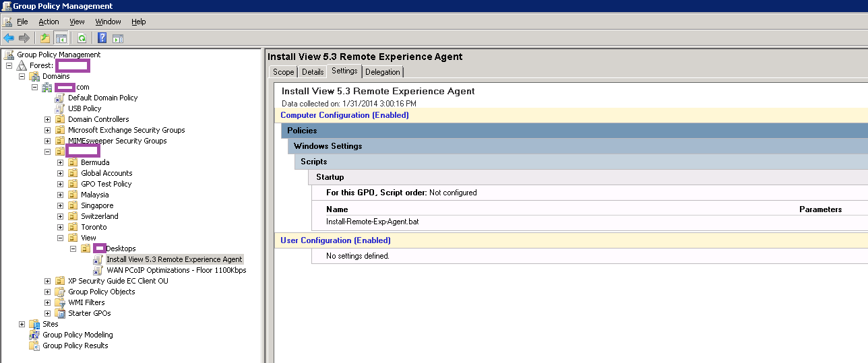Screen dimensions: 868x363
Task: Click the Bermuda OU folder icon
Action: (x=73, y=162)
